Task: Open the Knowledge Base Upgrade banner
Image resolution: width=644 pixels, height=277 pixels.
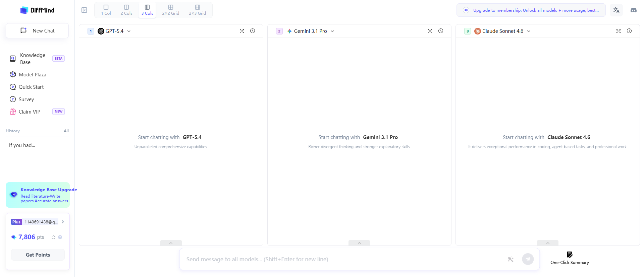Action: pos(38,195)
